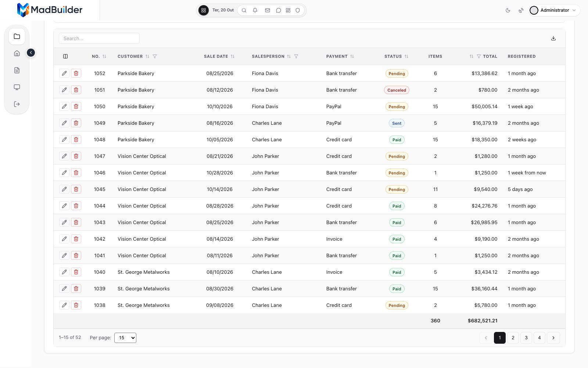Open the folder icon in the sidebar

pyautogui.click(x=17, y=36)
